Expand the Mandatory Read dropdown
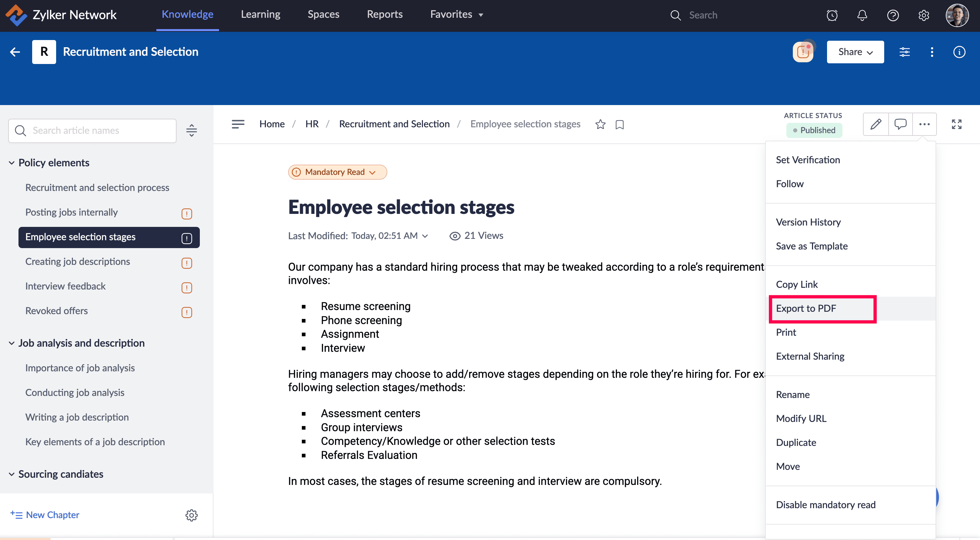 [337, 172]
